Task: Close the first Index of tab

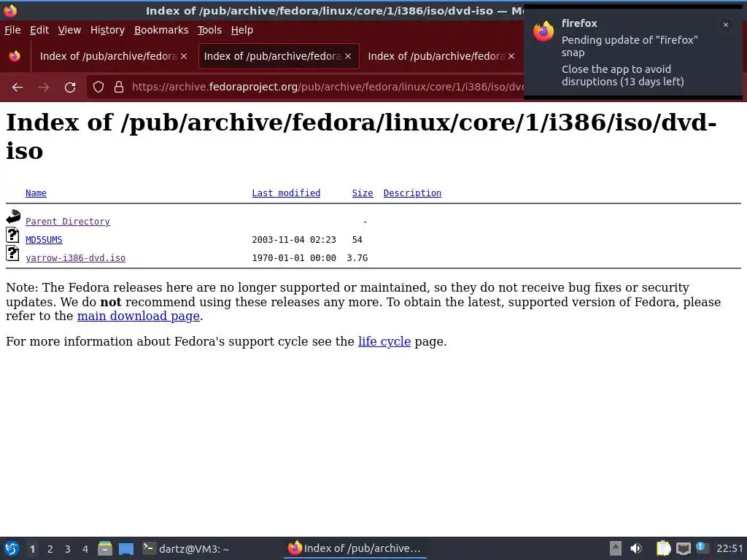Action: coord(184,56)
